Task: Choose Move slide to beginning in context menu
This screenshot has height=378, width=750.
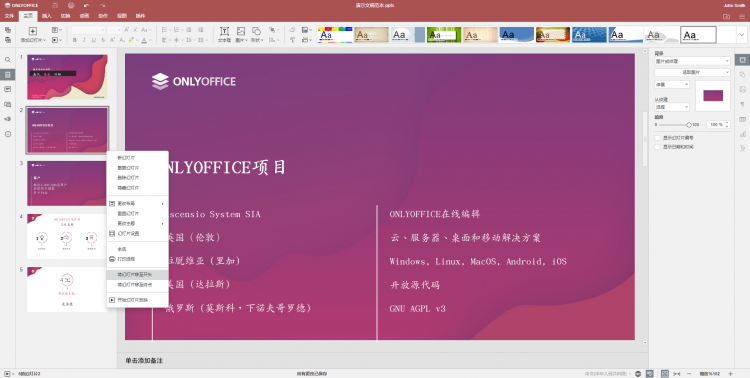Action: 137,275
